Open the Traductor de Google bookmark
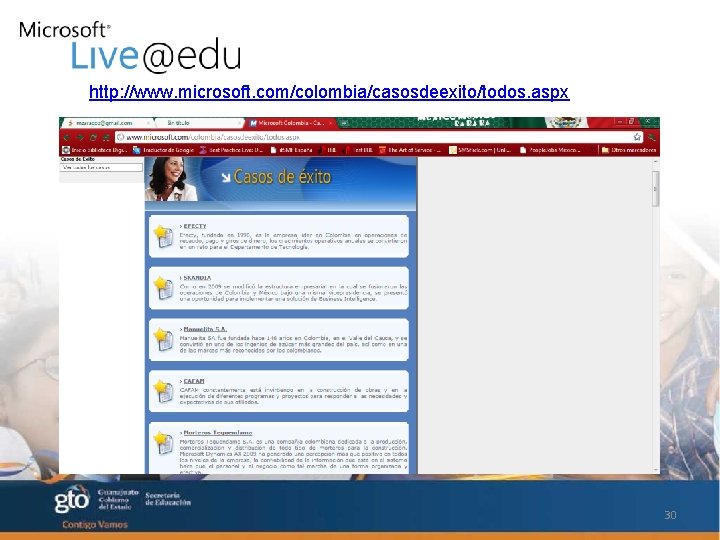The width and height of the screenshot is (720, 540). 163,150
